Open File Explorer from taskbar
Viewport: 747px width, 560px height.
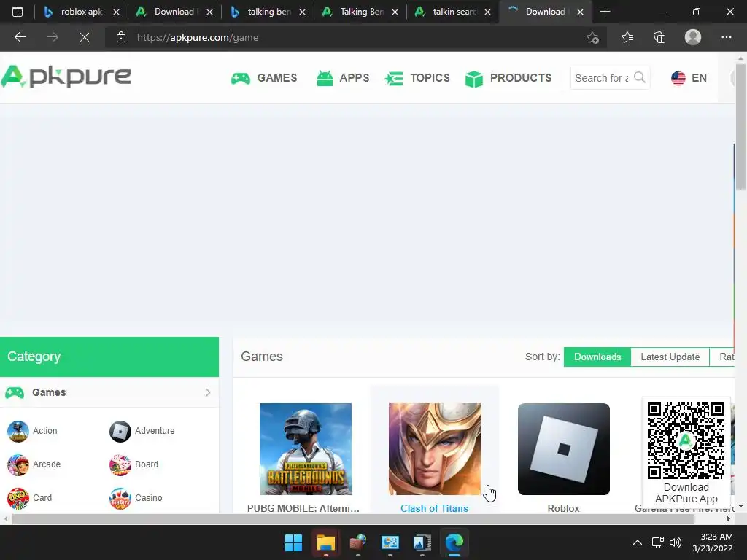(x=326, y=542)
